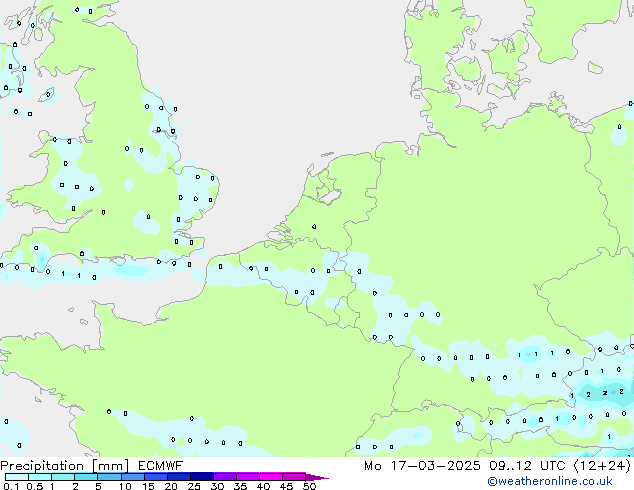634x490 pixels.
Task: Select the 1–2 mm legend swatch
Action: tap(63, 477)
